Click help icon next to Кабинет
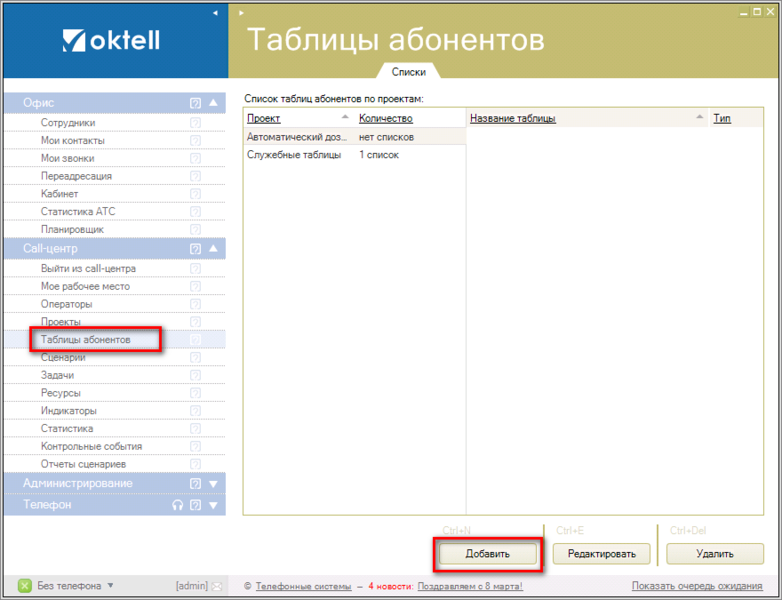 tap(196, 194)
